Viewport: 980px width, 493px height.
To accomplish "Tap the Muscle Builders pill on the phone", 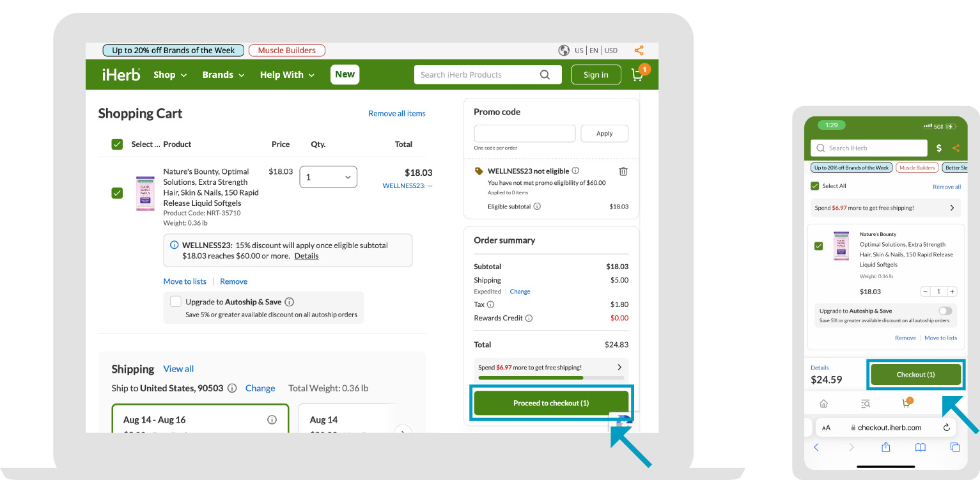I will 917,168.
